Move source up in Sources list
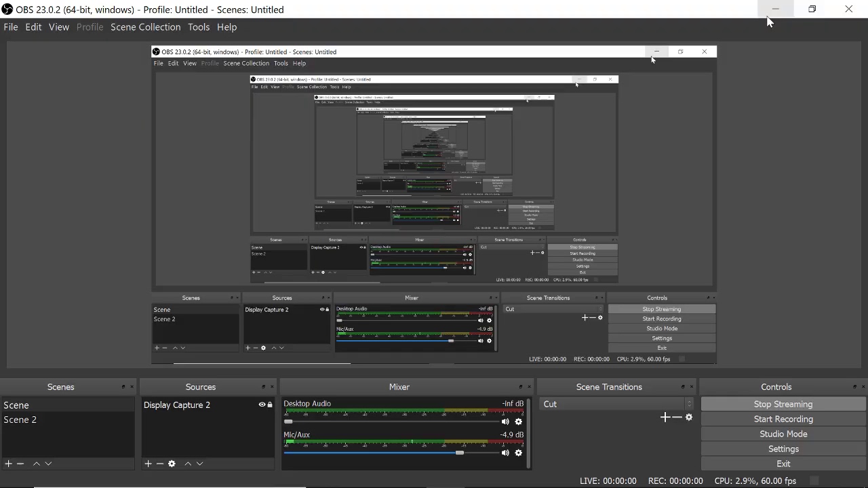 point(188,464)
